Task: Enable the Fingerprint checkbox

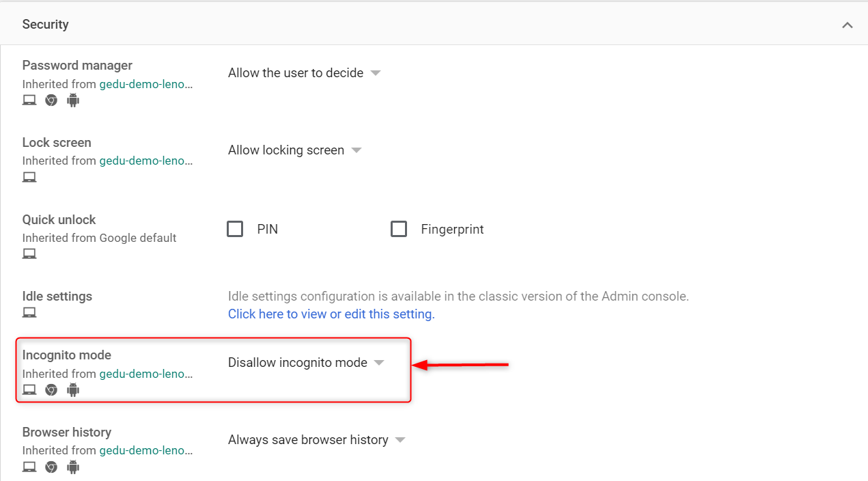Action: tap(399, 229)
